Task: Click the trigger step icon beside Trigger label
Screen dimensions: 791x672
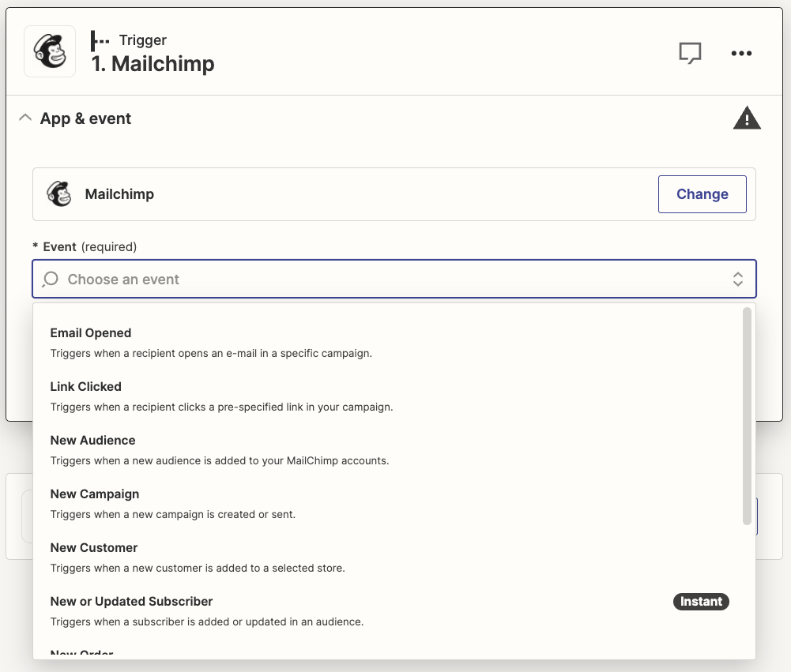Action: (x=100, y=41)
